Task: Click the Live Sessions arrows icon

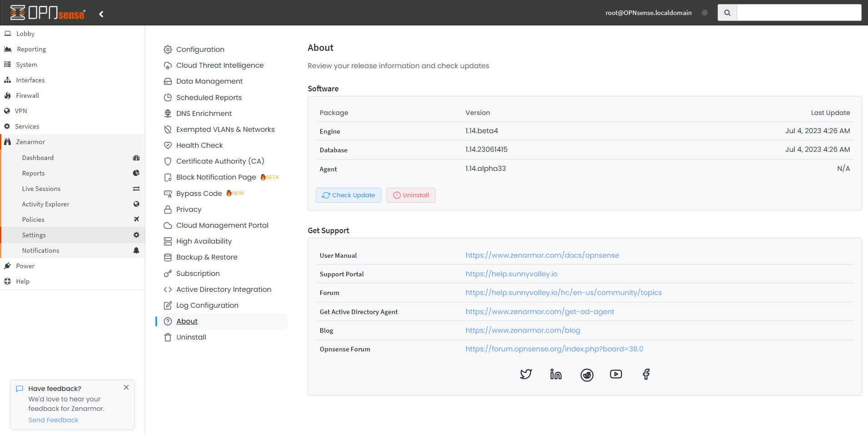Action: [x=136, y=189]
